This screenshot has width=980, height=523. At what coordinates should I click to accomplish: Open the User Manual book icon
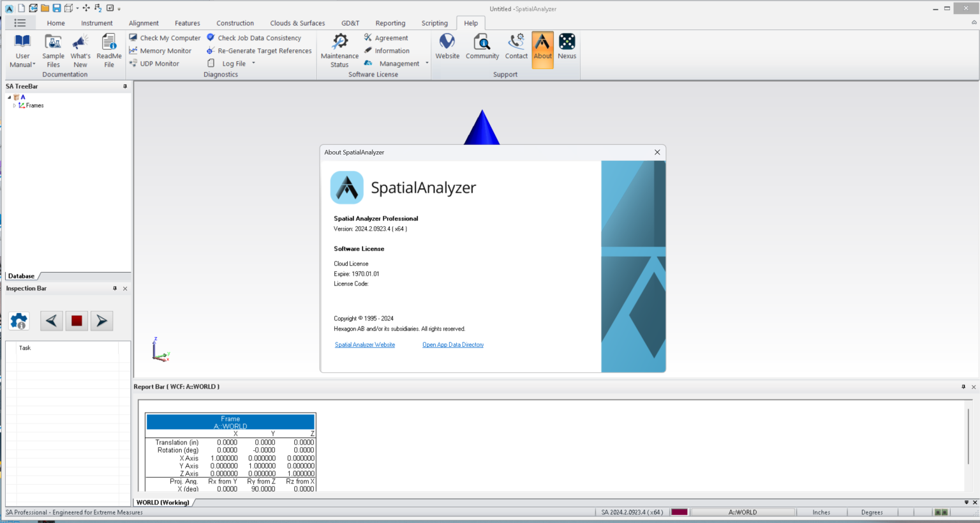point(22,42)
